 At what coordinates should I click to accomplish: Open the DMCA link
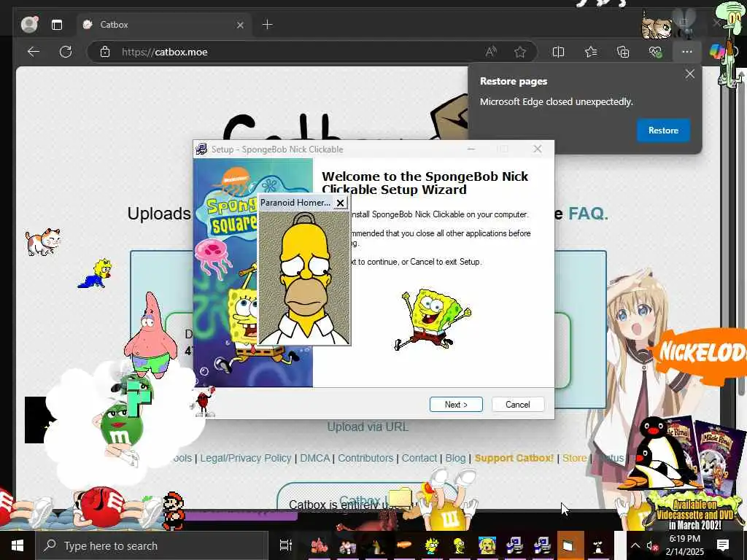[x=315, y=458]
